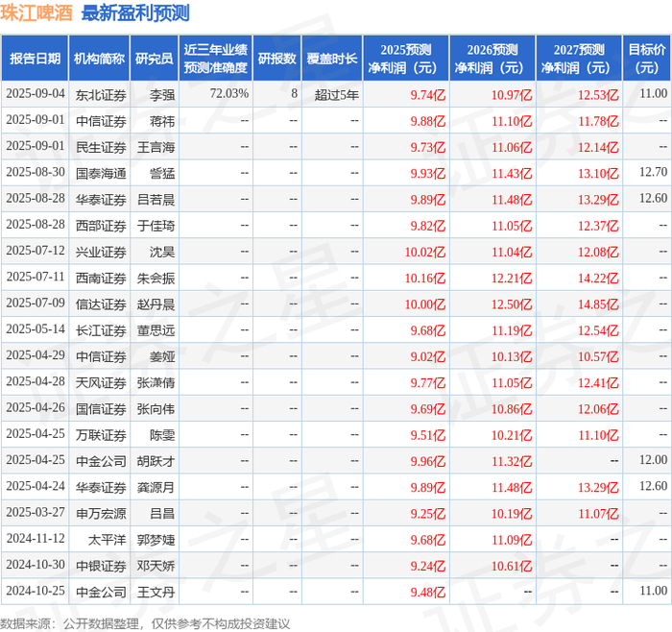Viewport: 672px width, 632px height.
Task: Click analyst name 胡跃才
Action: coord(156,461)
